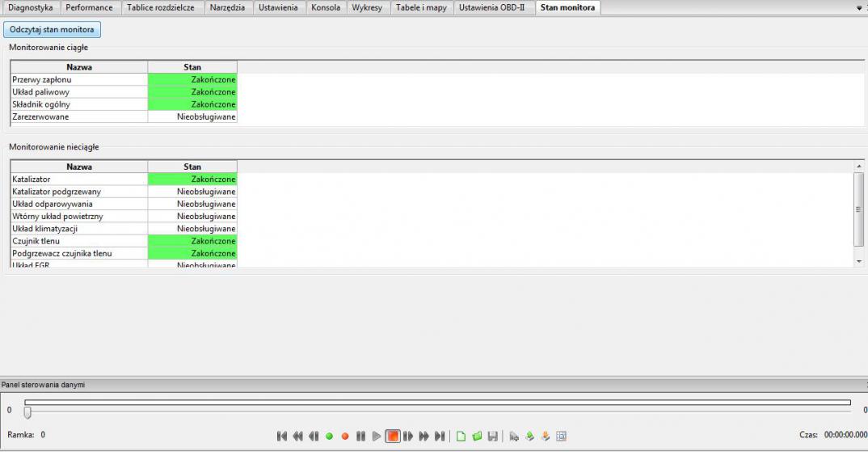Select the Układ odparowywania row

point(124,204)
